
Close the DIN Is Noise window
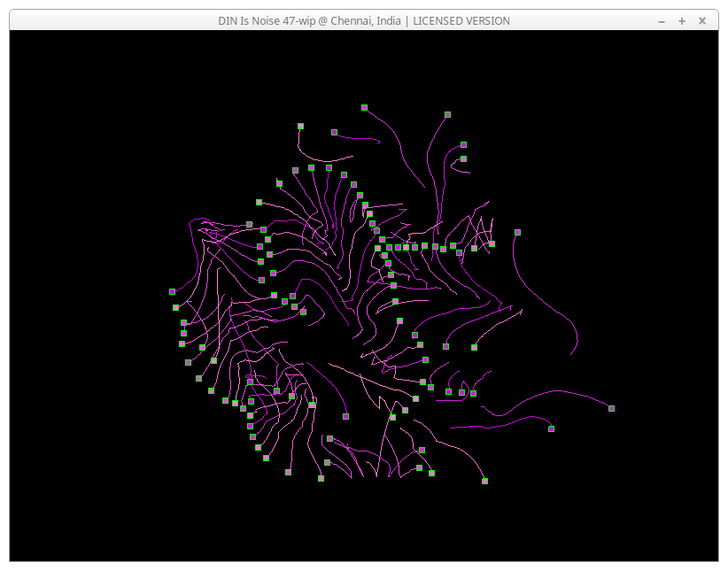[x=702, y=20]
